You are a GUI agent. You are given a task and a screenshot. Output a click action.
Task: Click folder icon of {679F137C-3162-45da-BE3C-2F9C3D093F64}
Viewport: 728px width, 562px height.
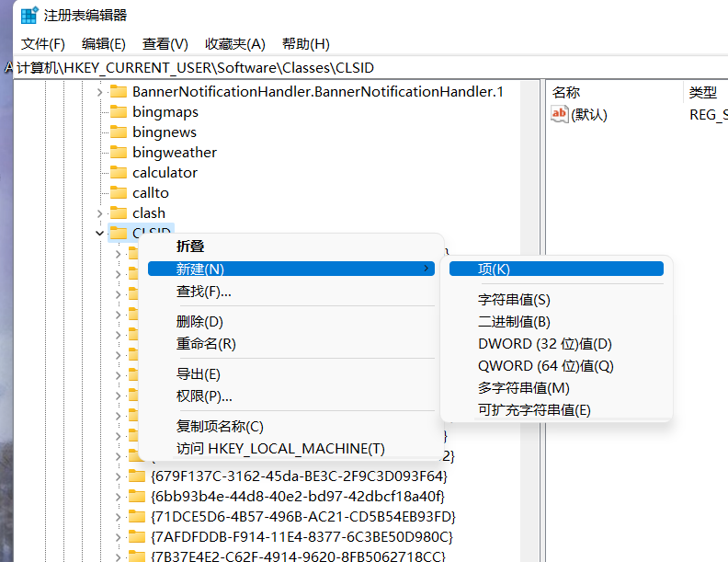tap(136, 476)
